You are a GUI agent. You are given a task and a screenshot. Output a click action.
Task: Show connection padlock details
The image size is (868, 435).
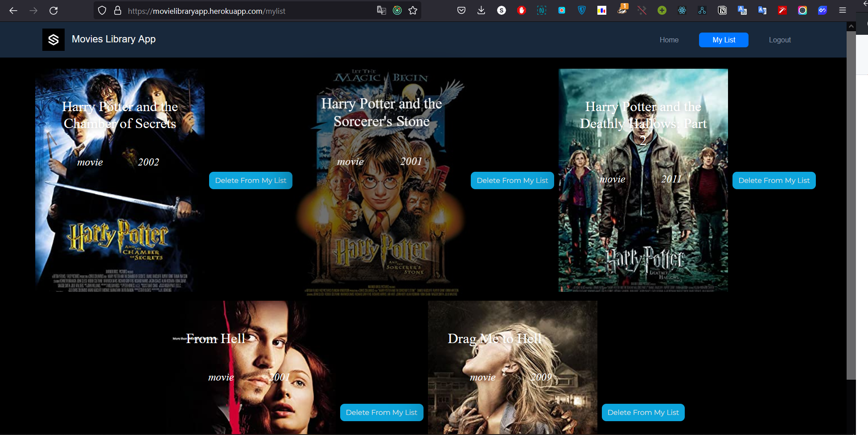coord(118,10)
